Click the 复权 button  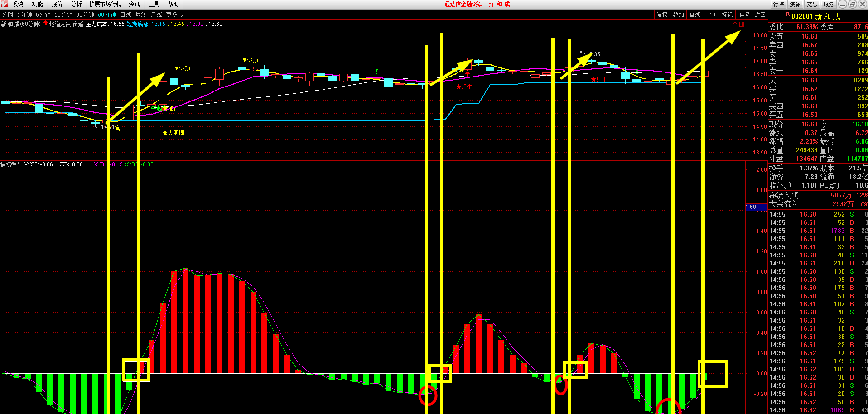click(662, 15)
